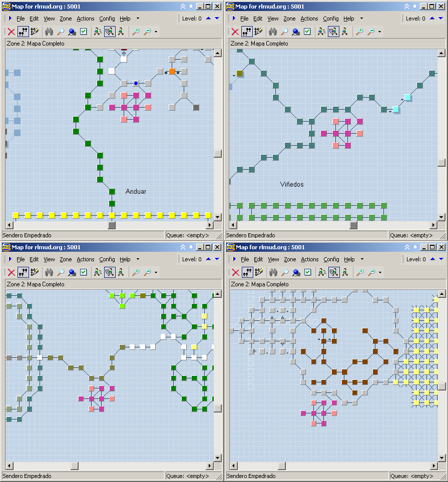Click the zoom in icon in Viñedos window
Viewport: 448px width, 482px height.
(359, 32)
